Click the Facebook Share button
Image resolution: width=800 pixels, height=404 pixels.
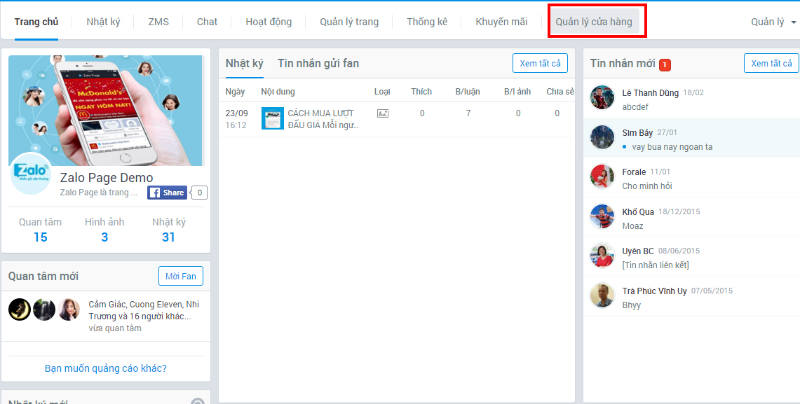167,193
